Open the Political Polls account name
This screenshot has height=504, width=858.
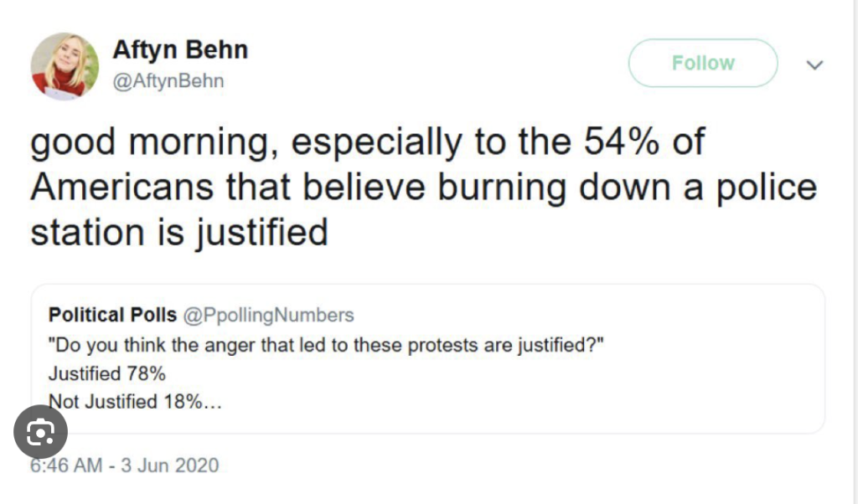112,315
